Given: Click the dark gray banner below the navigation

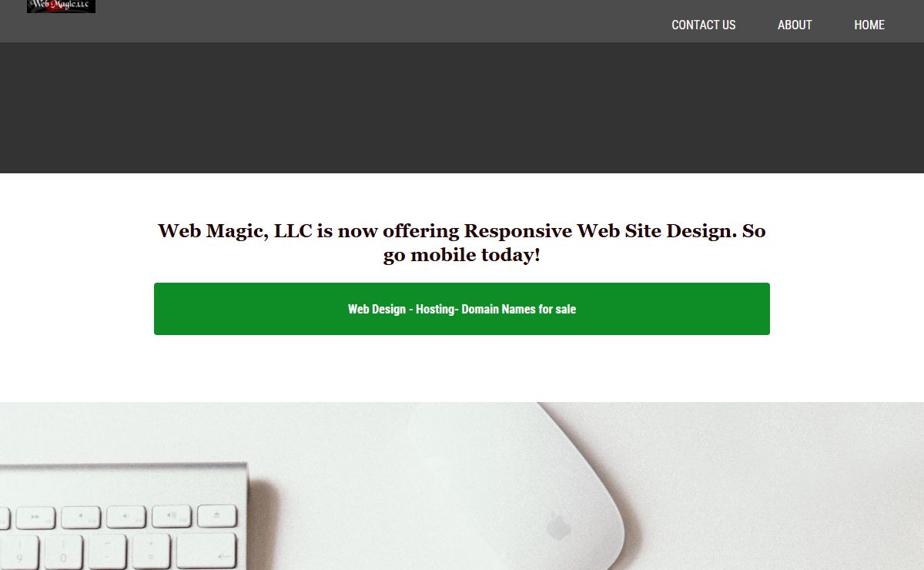Looking at the screenshot, I should click(x=462, y=108).
